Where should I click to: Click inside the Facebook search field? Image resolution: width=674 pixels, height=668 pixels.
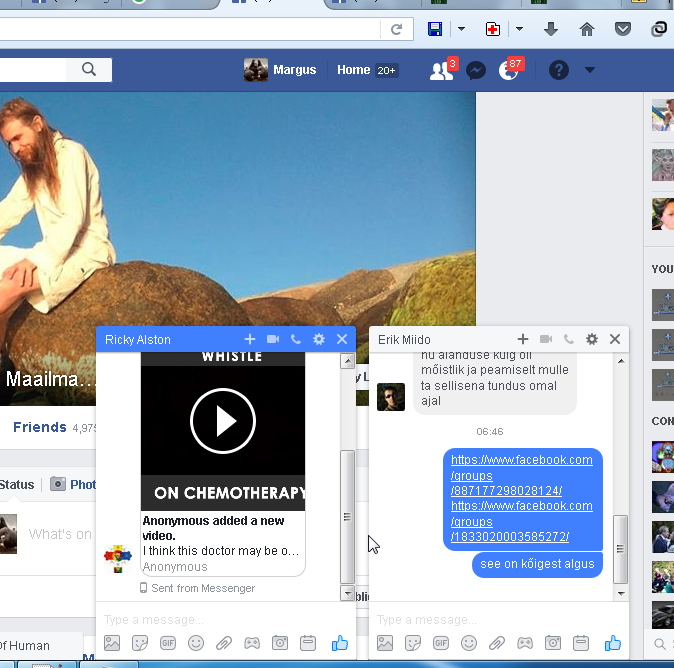[33, 70]
